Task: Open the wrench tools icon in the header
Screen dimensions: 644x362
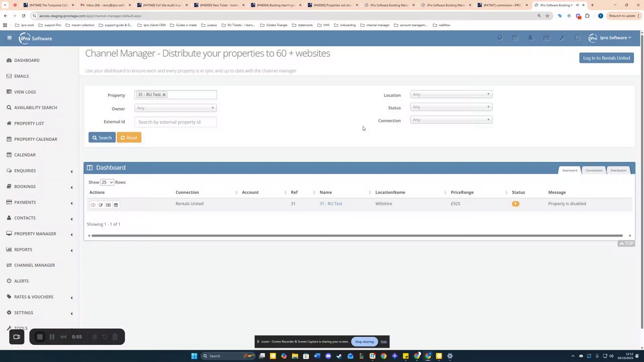Action: [x=562, y=38]
